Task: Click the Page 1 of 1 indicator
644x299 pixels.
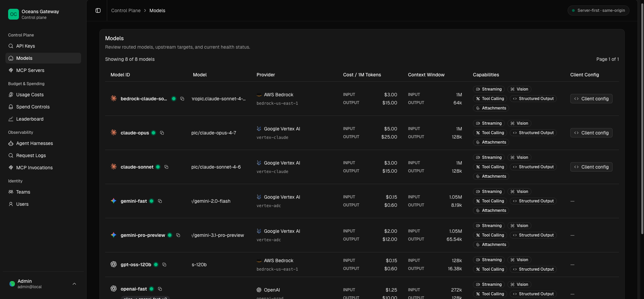Action: click(607, 59)
